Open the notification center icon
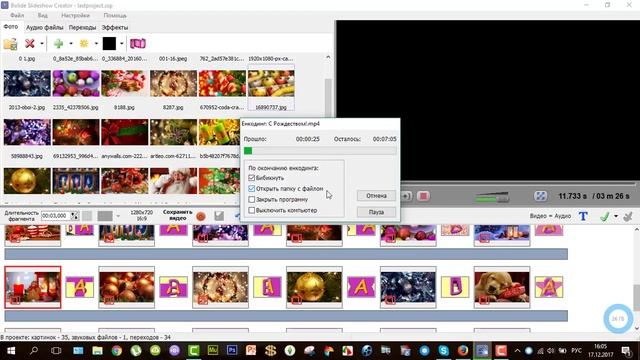The width and height of the screenshot is (640, 360). tap(626, 351)
